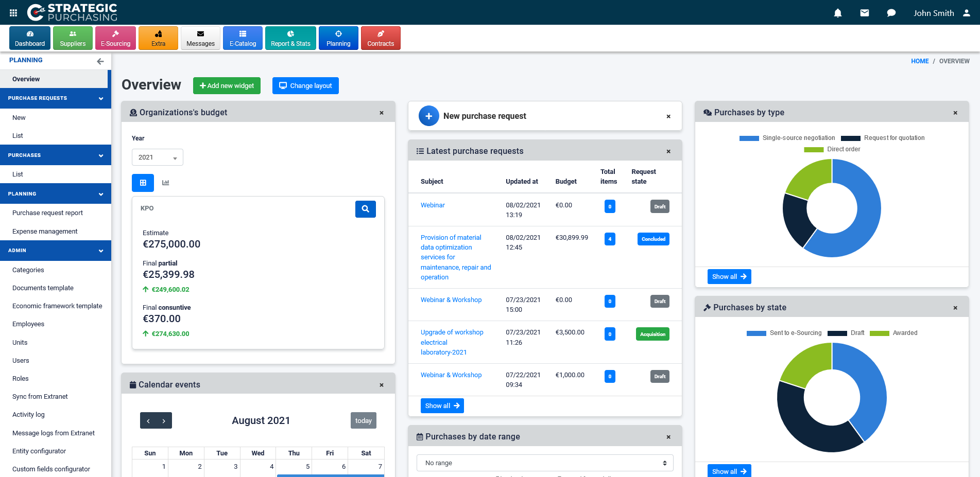980x477 pixels.
Task: Click the Direct order legend swatch
Action: pos(814,149)
